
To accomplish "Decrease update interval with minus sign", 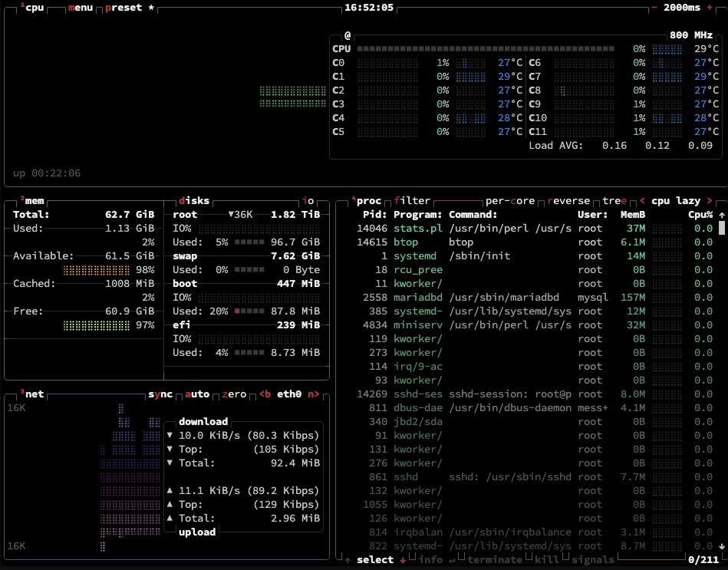I will pyautogui.click(x=654, y=8).
